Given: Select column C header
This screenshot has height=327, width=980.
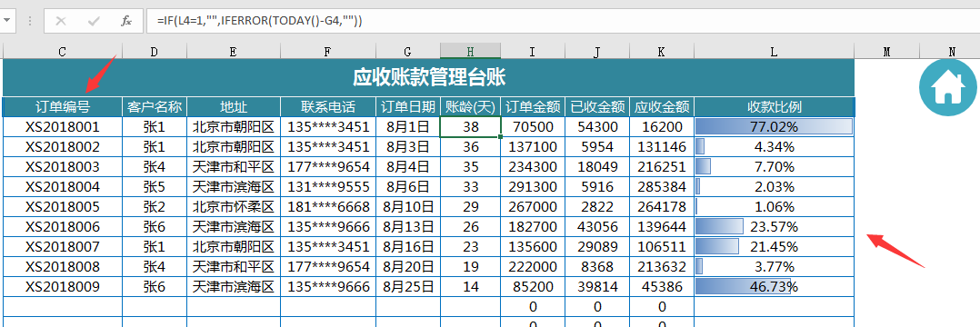Looking at the screenshot, I should 63,52.
